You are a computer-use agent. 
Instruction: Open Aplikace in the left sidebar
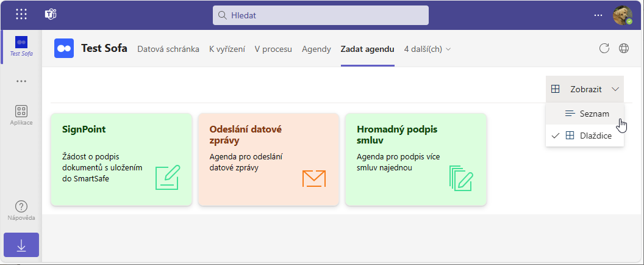21,115
